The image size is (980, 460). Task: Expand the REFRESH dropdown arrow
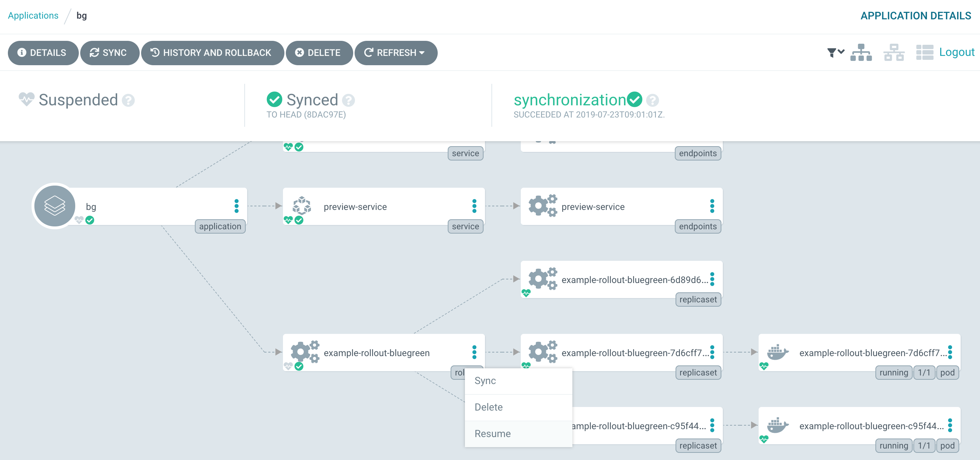(x=422, y=53)
